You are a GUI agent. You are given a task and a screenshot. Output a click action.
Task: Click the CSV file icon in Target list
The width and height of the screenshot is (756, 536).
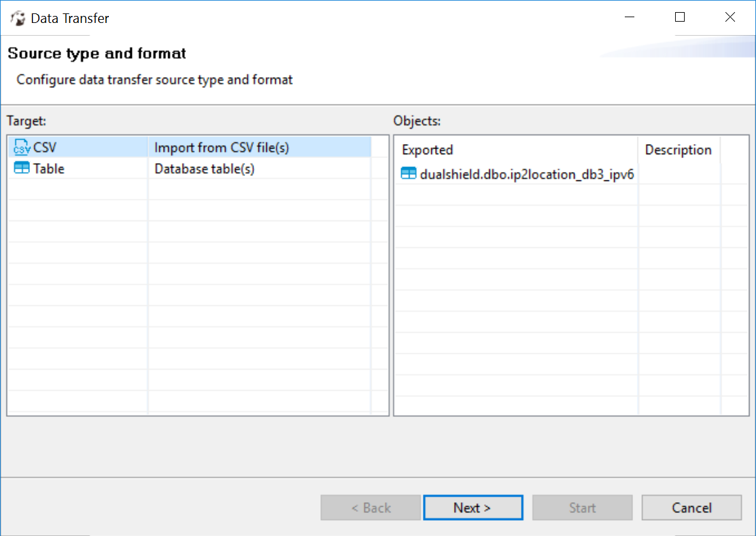coord(22,147)
